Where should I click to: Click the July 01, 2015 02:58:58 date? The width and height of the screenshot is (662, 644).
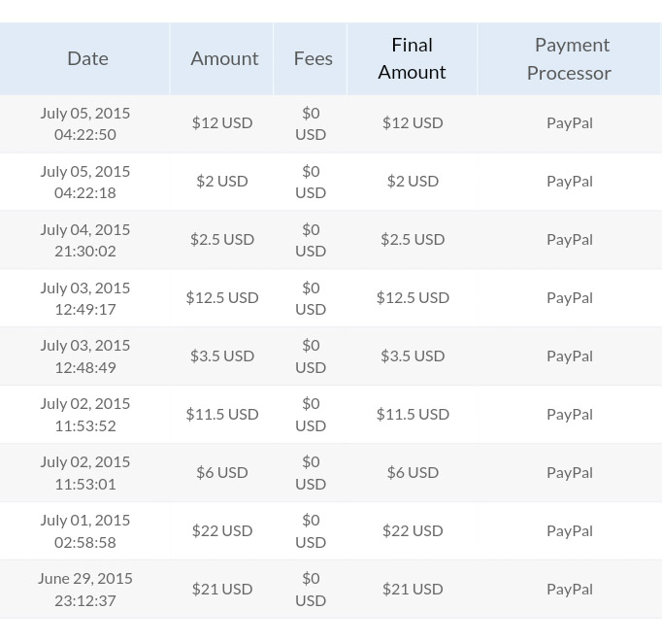[85, 530]
